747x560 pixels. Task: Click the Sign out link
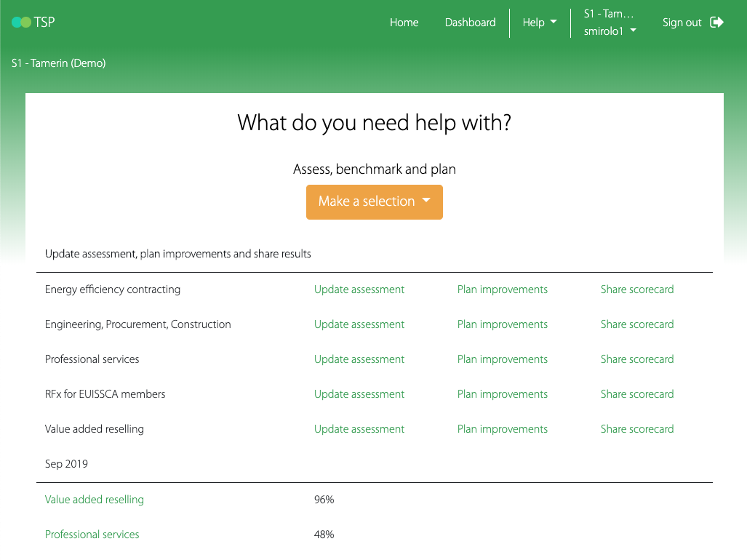(x=682, y=23)
